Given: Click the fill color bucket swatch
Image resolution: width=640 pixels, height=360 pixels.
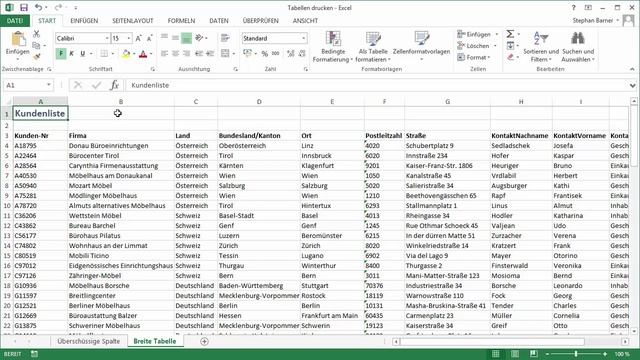Looking at the screenshot, I should click(x=126, y=53).
